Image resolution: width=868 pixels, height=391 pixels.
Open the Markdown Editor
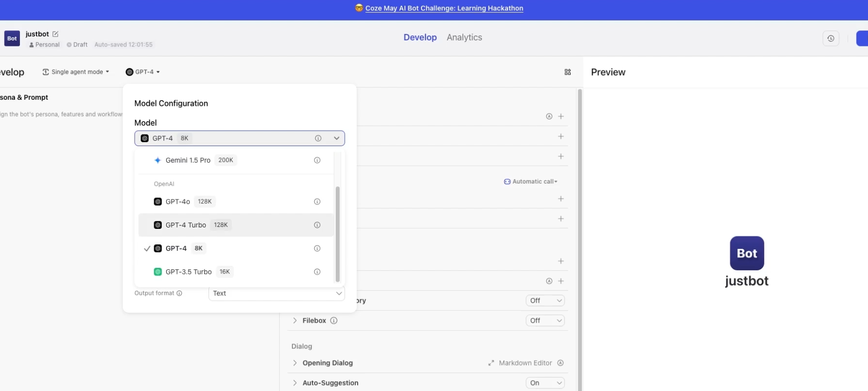click(x=520, y=363)
